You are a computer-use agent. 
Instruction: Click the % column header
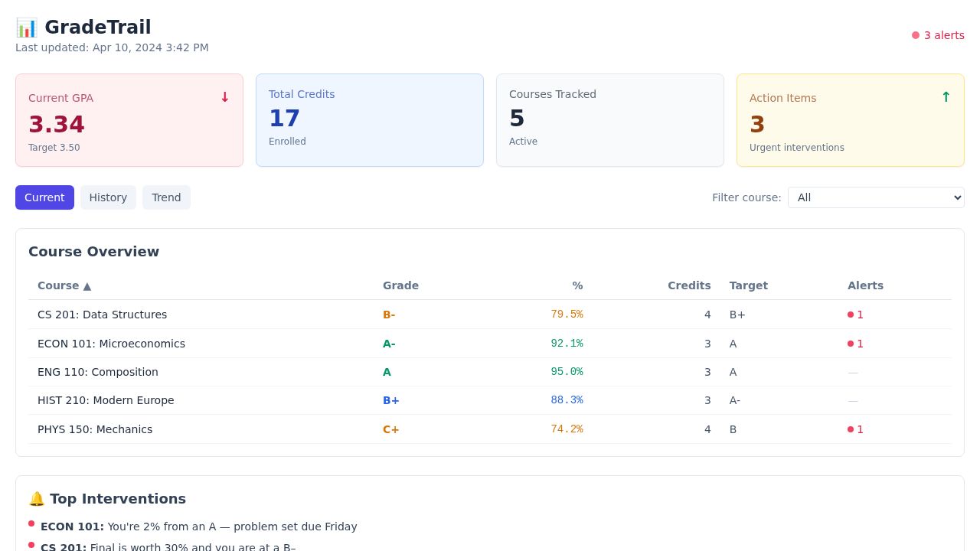pos(577,285)
